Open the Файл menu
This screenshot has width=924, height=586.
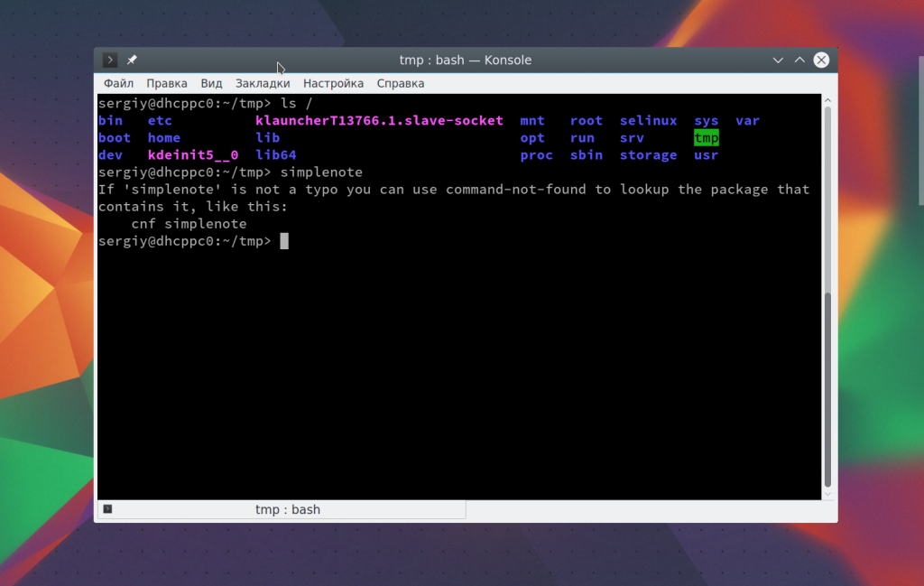coord(118,83)
